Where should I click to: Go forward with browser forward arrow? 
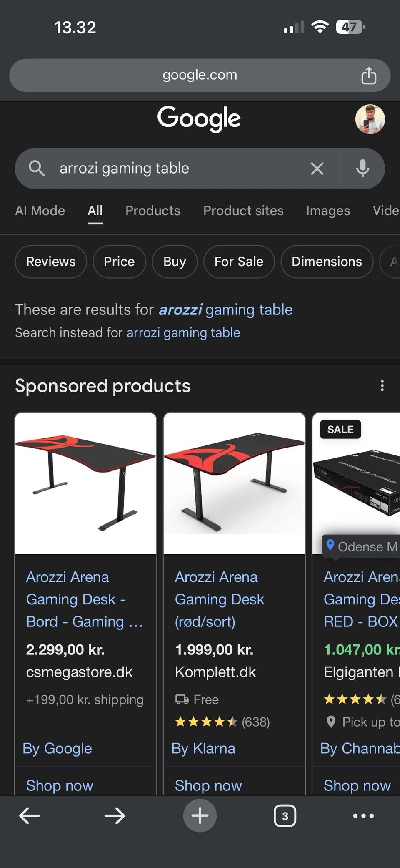click(115, 815)
